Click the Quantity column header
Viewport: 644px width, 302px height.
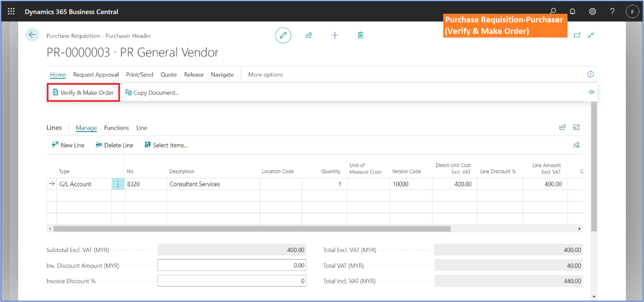coord(331,172)
